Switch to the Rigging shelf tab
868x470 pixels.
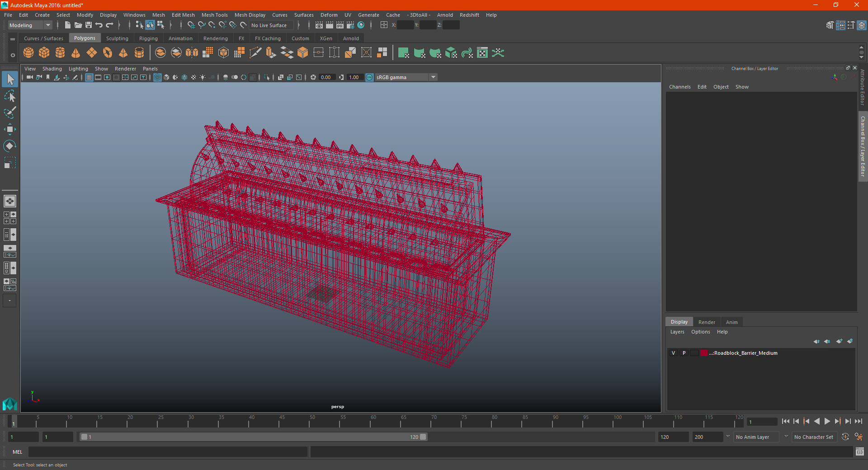(148, 38)
